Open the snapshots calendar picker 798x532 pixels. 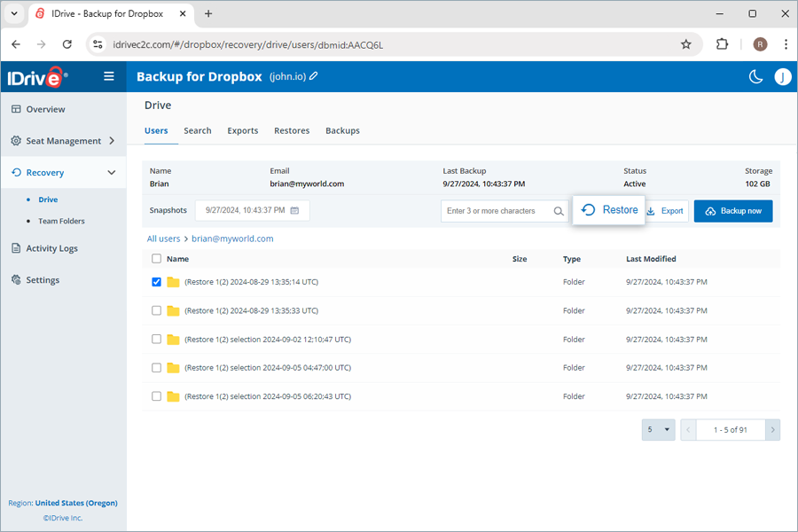coord(296,210)
